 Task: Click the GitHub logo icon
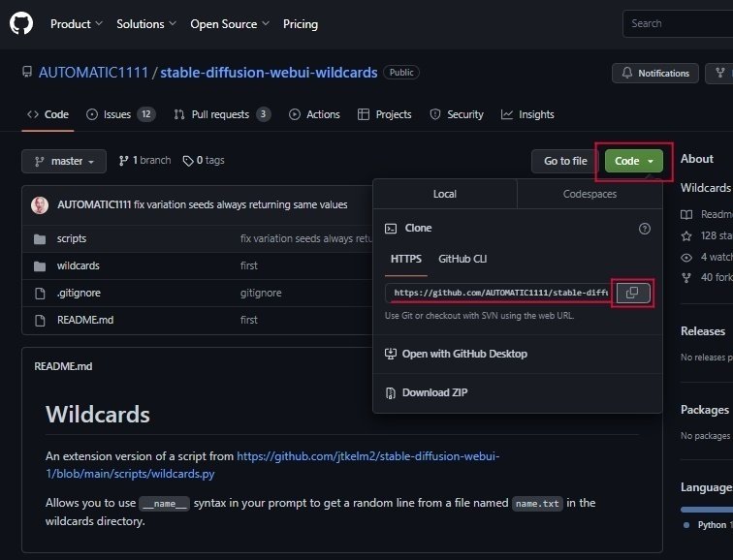click(21, 23)
